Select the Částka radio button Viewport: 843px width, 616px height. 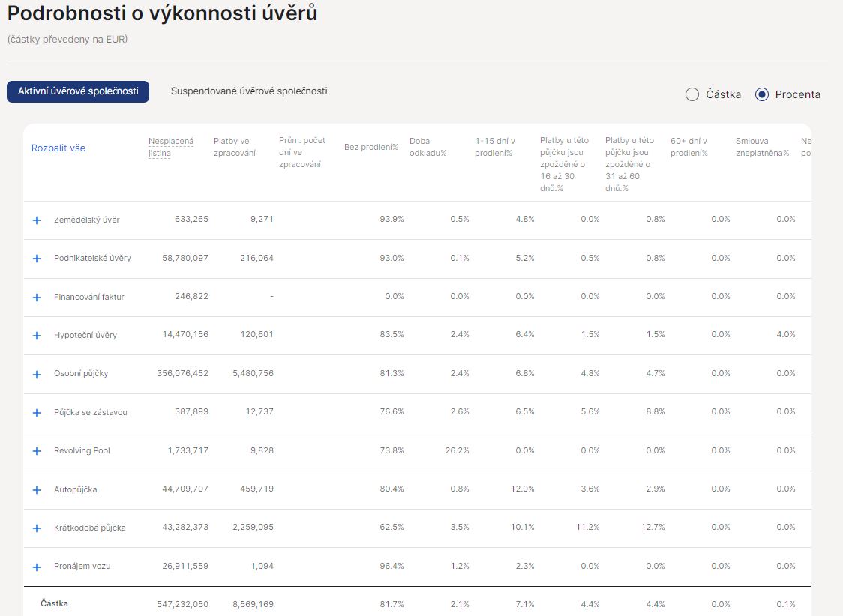tap(691, 94)
